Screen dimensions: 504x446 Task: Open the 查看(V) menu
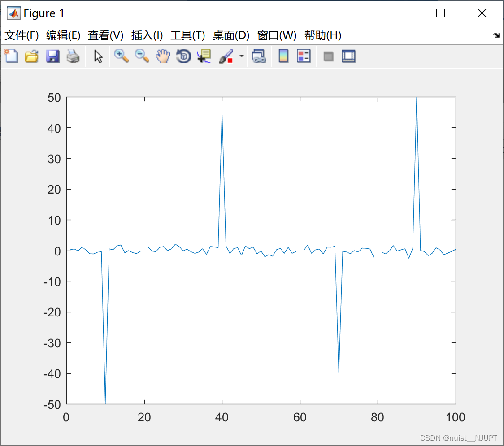point(105,35)
